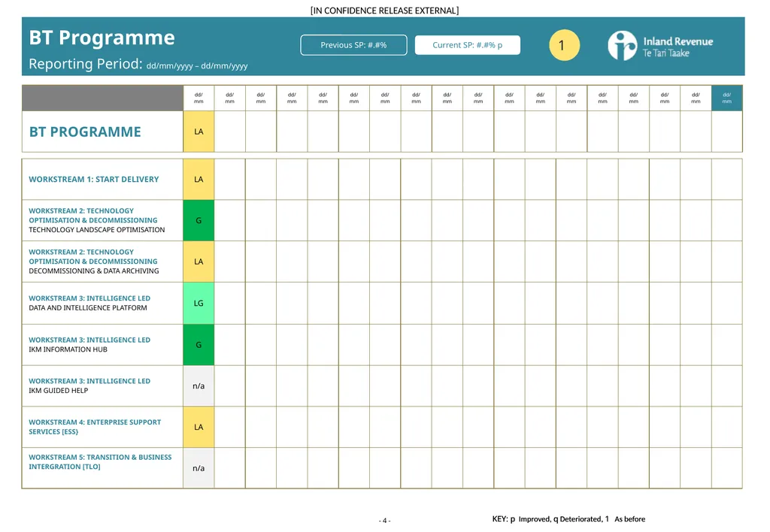
Task: Select Workstream 5: Transition & Business label
Action: click(x=100, y=461)
